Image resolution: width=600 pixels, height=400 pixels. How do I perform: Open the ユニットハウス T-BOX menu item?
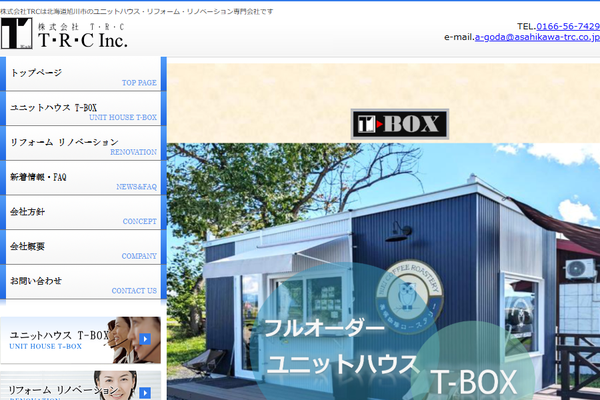tap(83, 108)
